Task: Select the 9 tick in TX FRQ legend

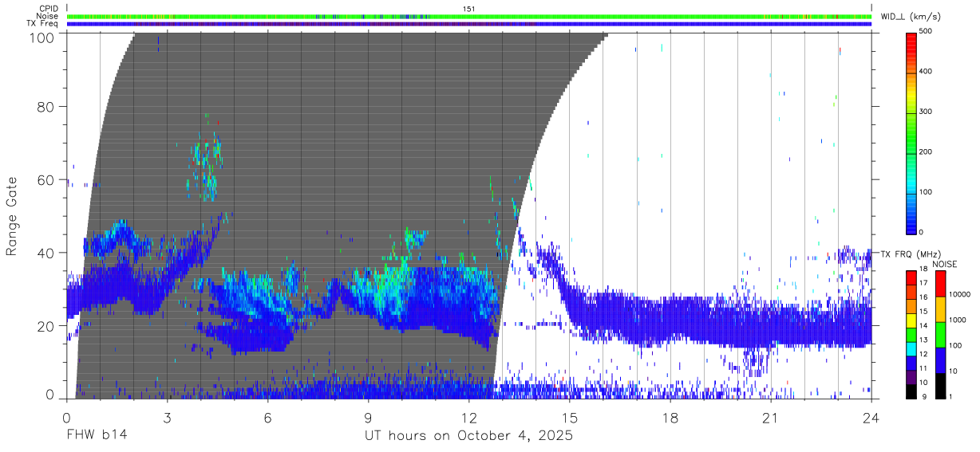Action: tap(924, 396)
